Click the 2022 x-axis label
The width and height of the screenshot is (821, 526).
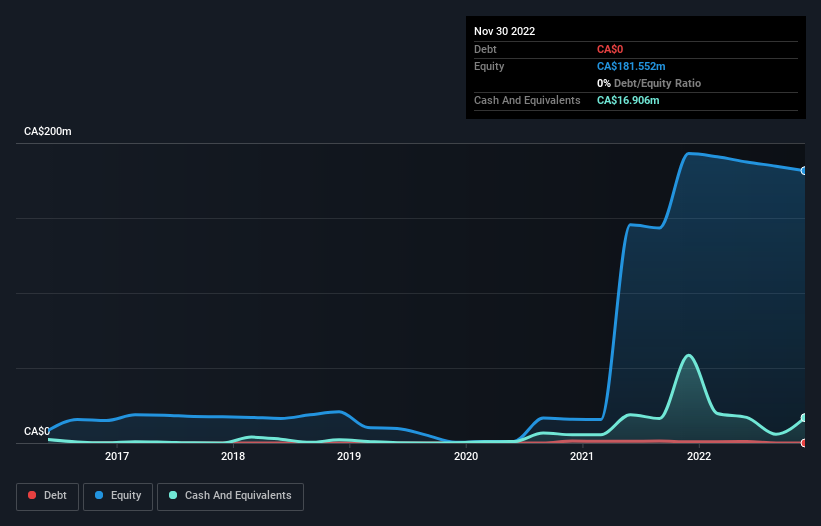click(699, 456)
